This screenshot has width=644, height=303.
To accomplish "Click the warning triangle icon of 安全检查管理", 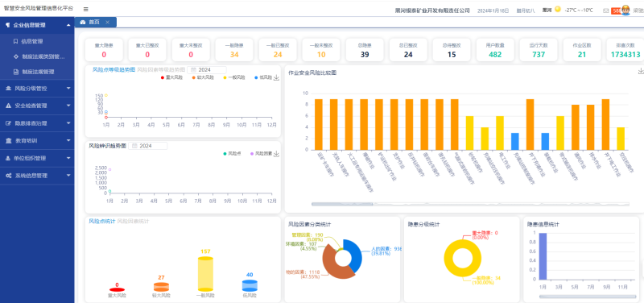I will [x=8, y=106].
